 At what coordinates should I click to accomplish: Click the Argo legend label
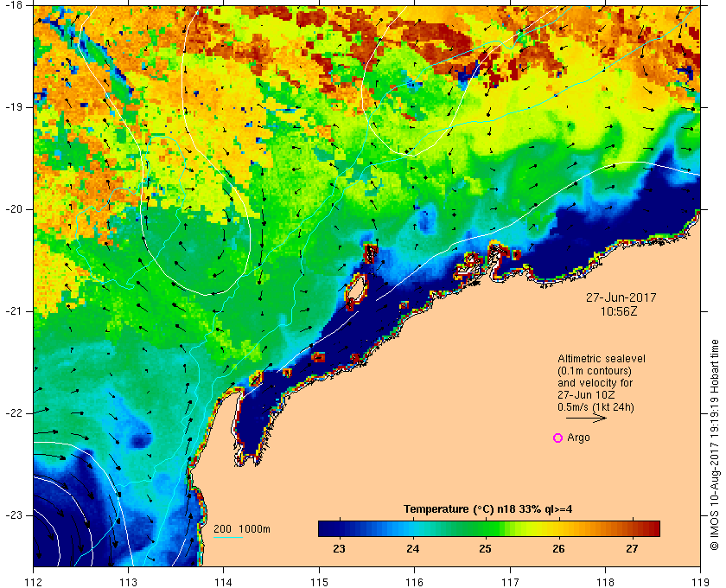pyautogui.click(x=578, y=438)
